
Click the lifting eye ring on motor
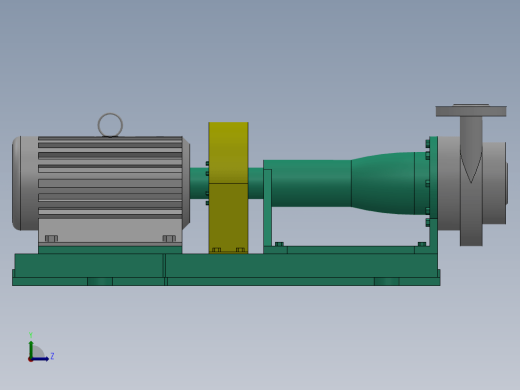click(110, 125)
